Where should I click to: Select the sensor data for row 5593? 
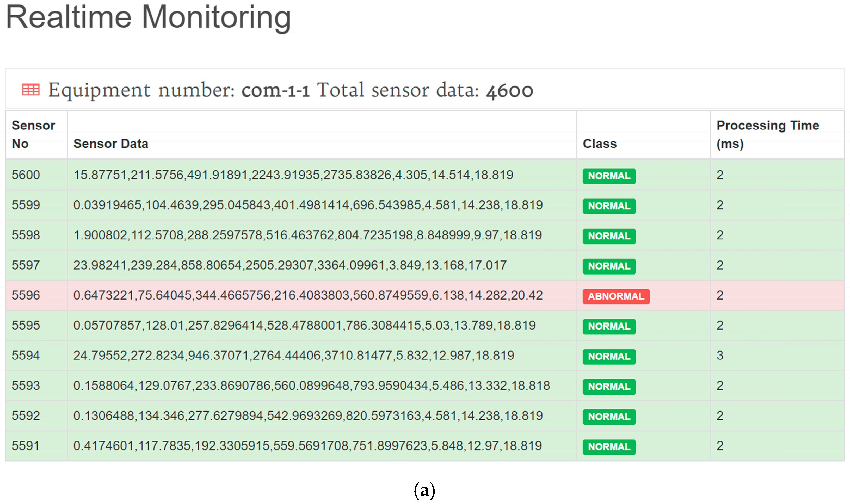click(x=312, y=385)
